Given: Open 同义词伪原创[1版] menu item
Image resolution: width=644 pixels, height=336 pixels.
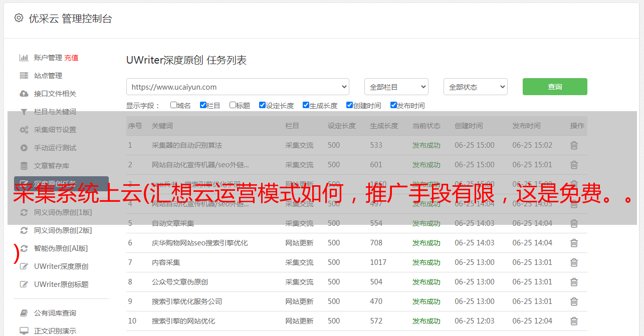Looking at the screenshot, I should [63, 212].
